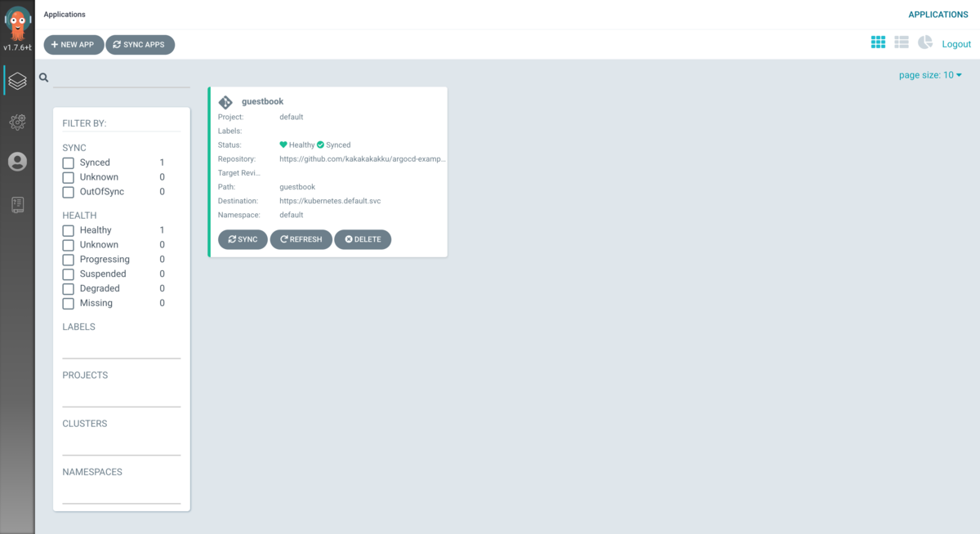Click the version label v1.7.6
Viewport: 980px width, 534px height.
tap(17, 47)
